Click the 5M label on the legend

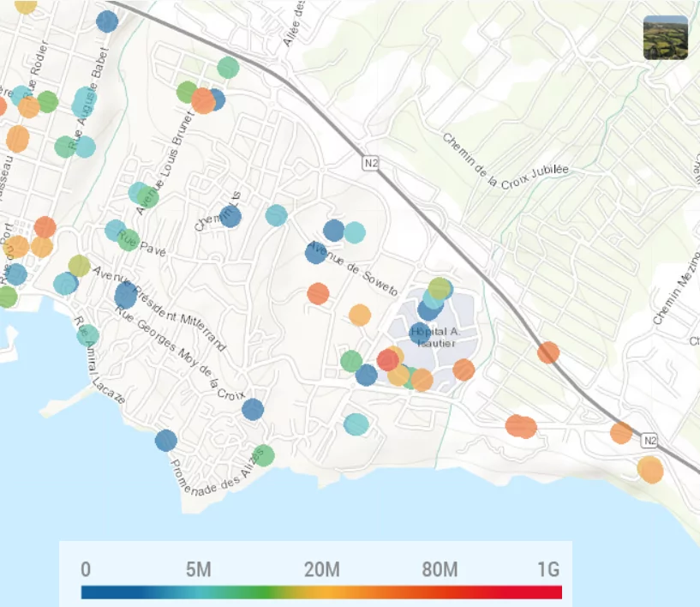[199, 569]
